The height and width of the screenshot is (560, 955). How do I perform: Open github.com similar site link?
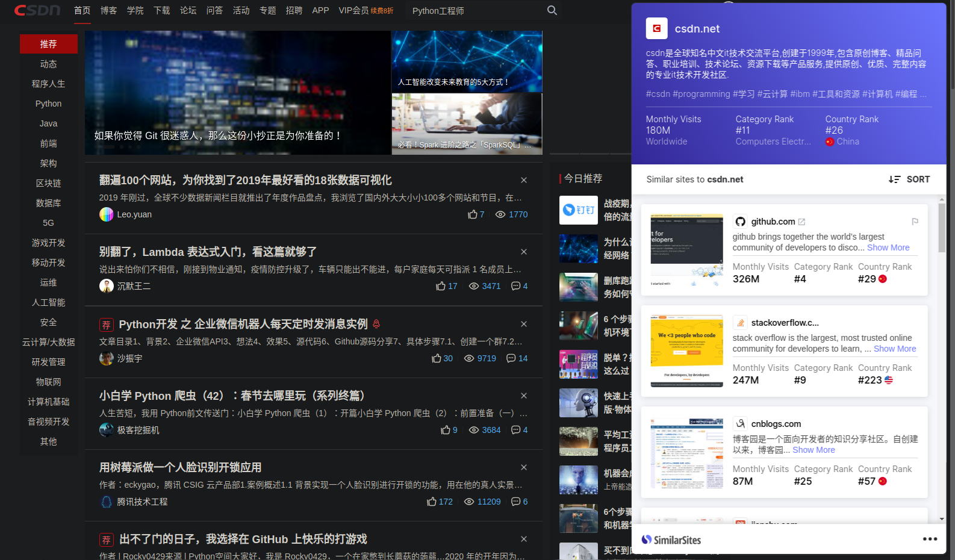773,222
